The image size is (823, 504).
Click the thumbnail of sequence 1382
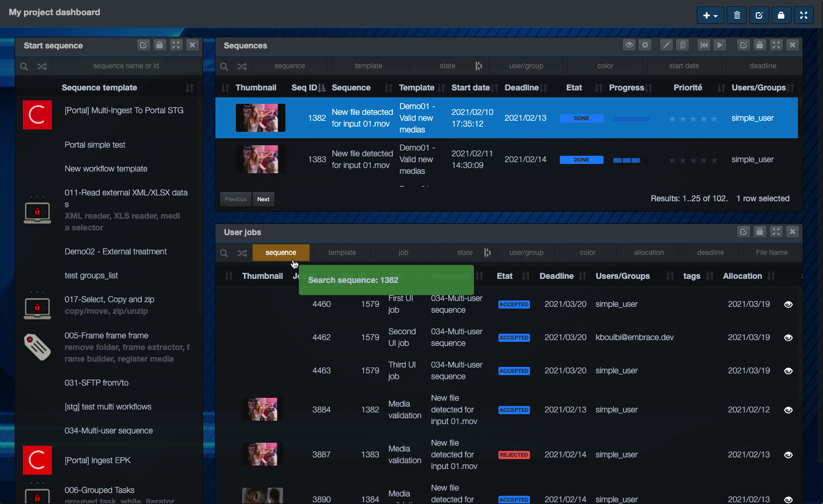click(260, 118)
